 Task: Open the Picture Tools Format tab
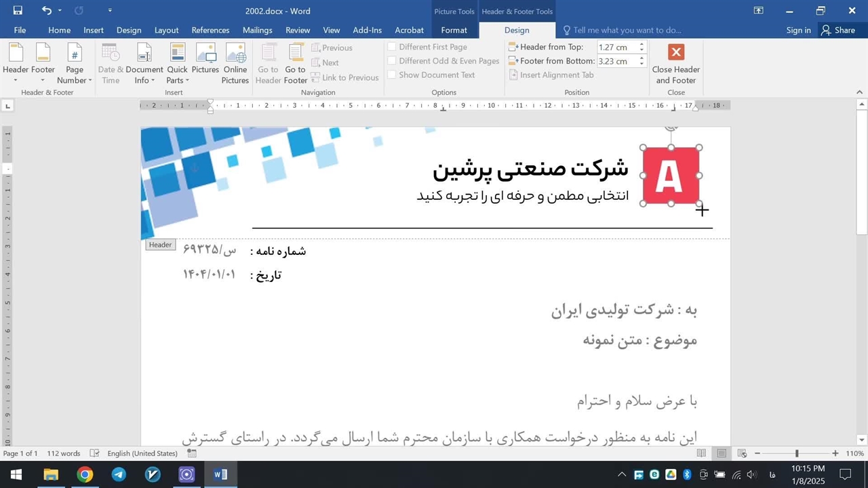[454, 30]
